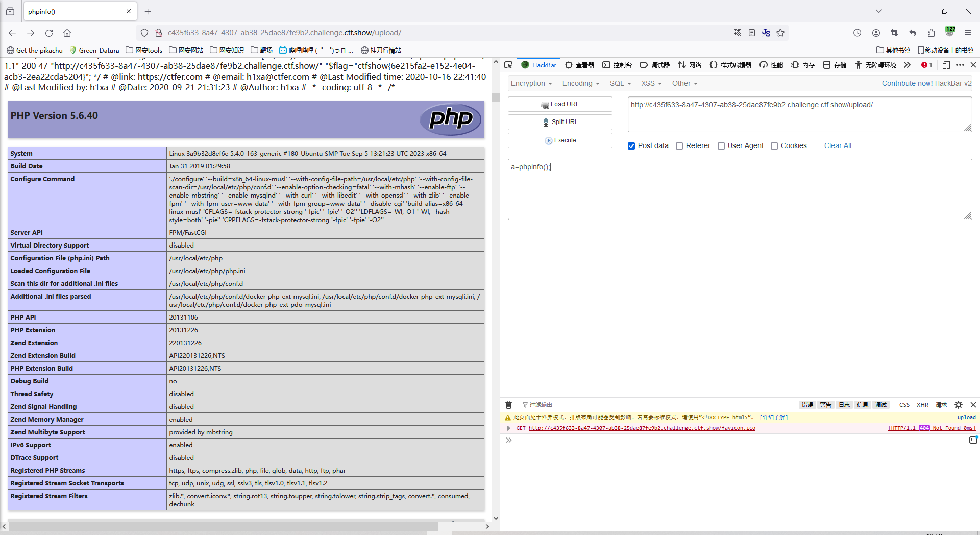The height and width of the screenshot is (535, 980).
Task: Open the extension icon with 127 badge
Action: pos(950,32)
